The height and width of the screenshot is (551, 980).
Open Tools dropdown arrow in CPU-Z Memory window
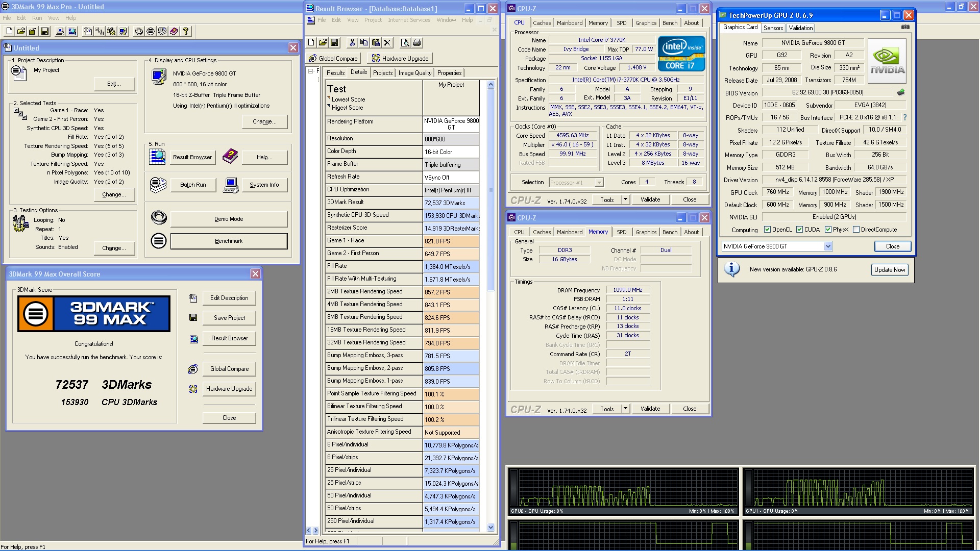625,409
